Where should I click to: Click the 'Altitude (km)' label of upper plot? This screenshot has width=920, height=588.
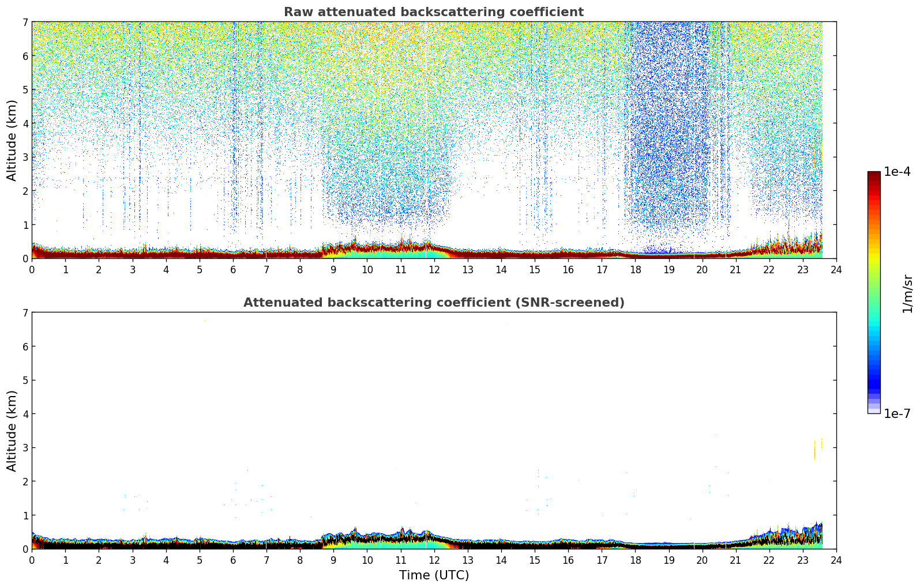tap(12, 140)
